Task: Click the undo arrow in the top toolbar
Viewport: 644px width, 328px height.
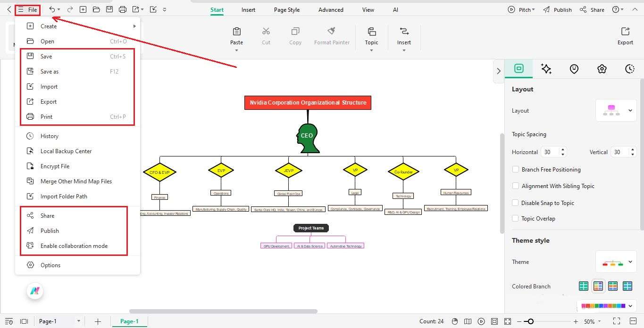Action: click(x=52, y=9)
